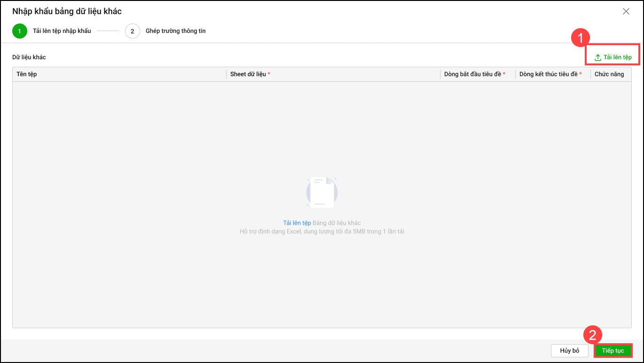Select the Dòng bắt đầu tiêu đề header

point(472,74)
